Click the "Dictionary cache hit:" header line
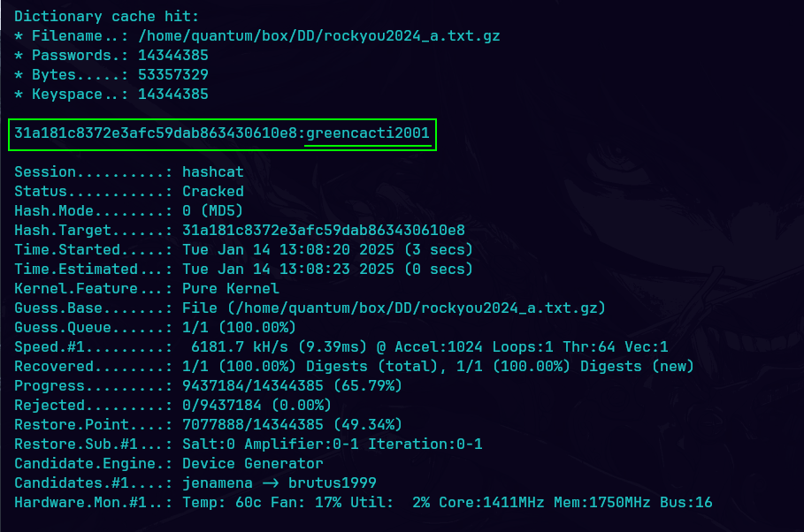The width and height of the screenshot is (804, 532). point(107,17)
